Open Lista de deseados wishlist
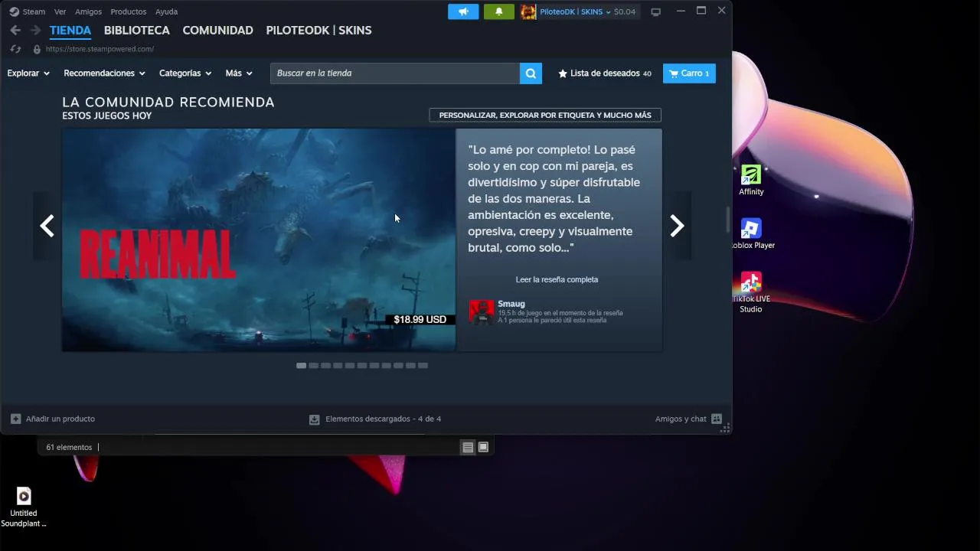Screen dimensions: 980x551 (x=605, y=73)
